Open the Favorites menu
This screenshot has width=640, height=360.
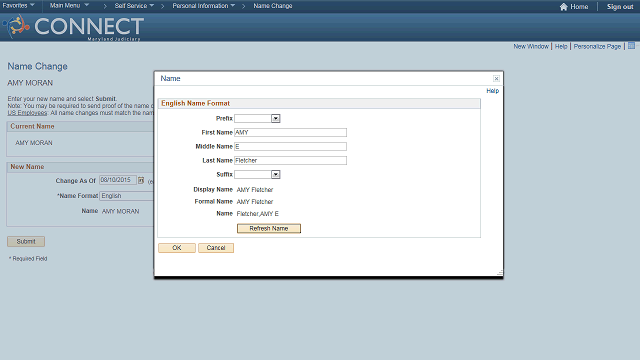click(x=18, y=6)
